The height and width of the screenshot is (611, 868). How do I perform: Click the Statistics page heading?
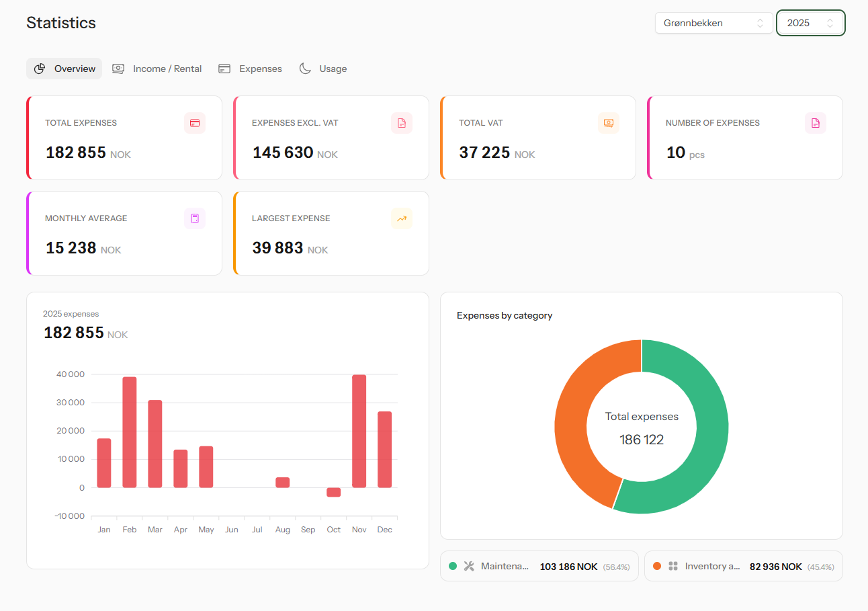[61, 23]
